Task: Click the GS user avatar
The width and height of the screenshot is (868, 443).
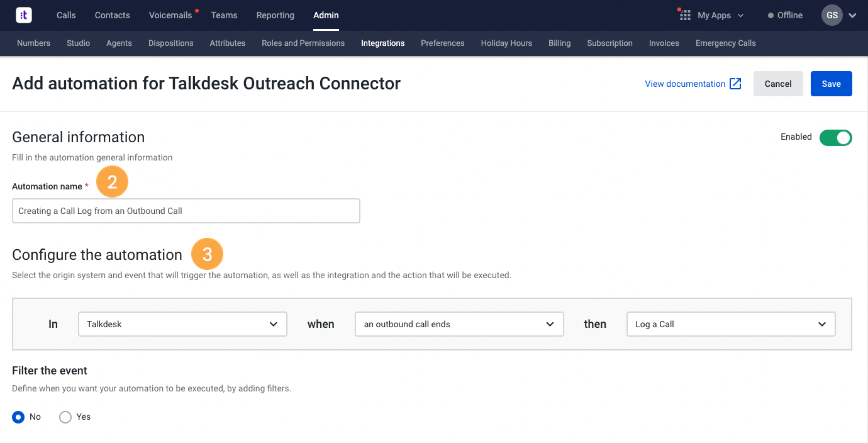Action: pyautogui.click(x=832, y=15)
